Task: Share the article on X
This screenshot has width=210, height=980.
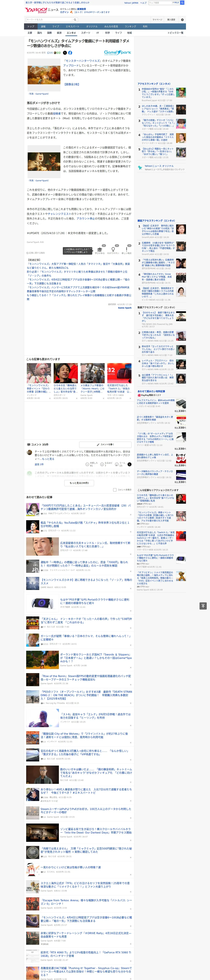Action: (65, 53)
